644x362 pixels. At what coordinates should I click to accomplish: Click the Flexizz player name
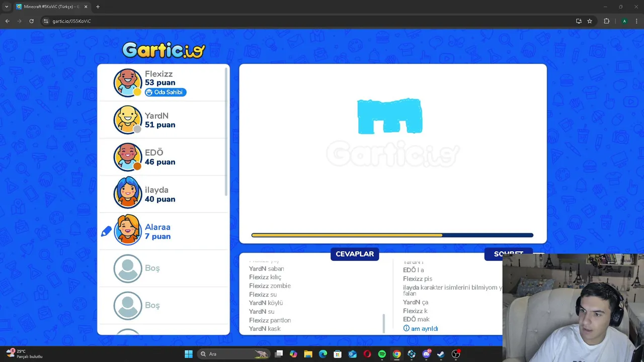158,74
